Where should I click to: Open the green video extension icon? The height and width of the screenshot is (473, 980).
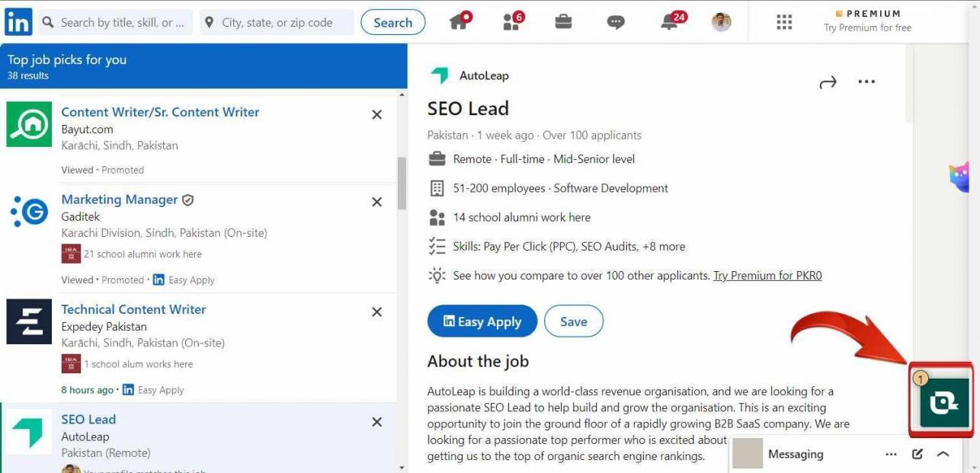click(944, 403)
